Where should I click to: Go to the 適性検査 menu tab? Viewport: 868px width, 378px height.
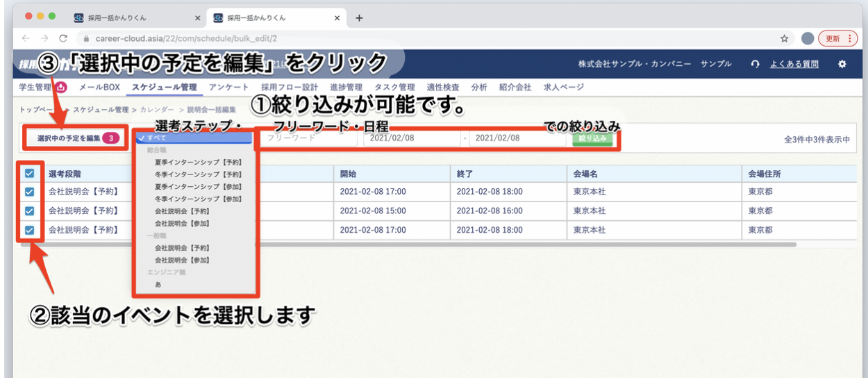(x=444, y=88)
